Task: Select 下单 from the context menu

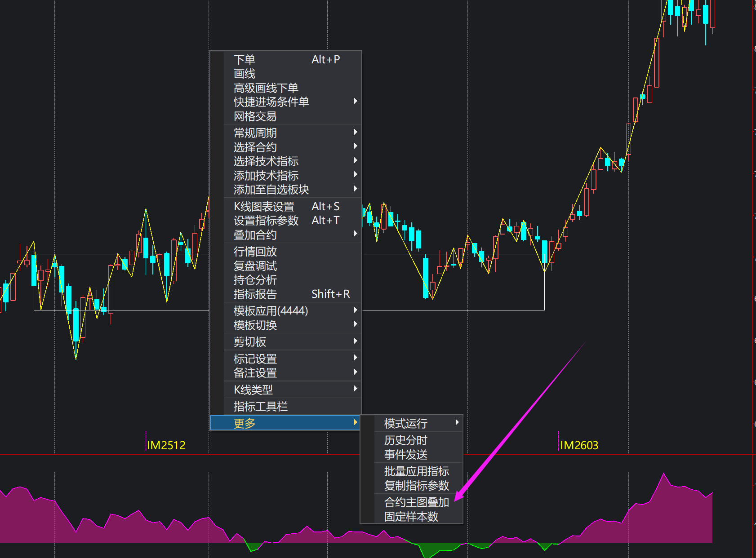Action: tap(245, 60)
